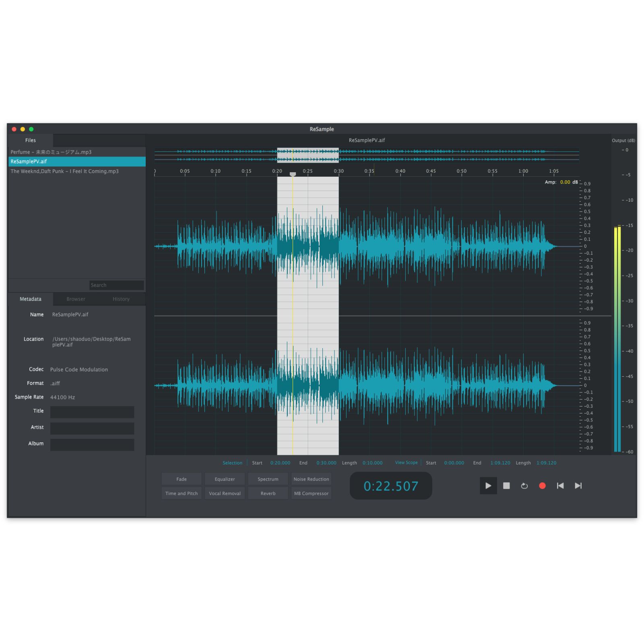
Task: Click the Artist metadata input field
Action: [x=92, y=428]
